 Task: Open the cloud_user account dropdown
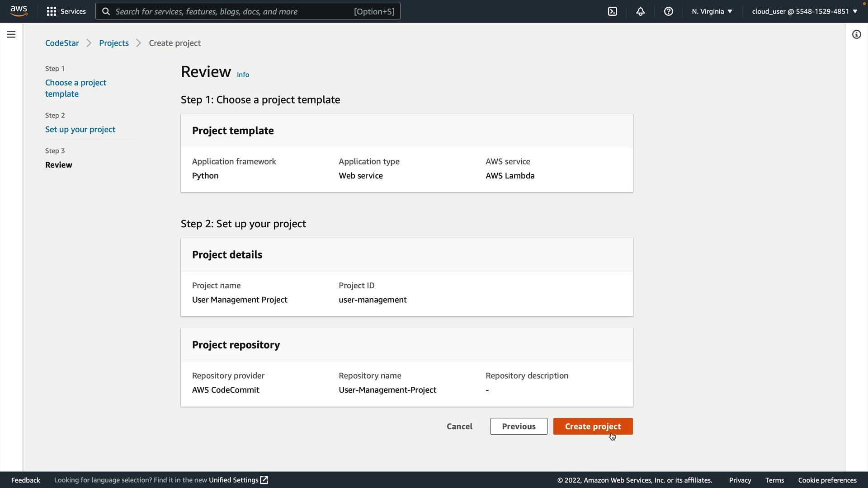point(804,11)
